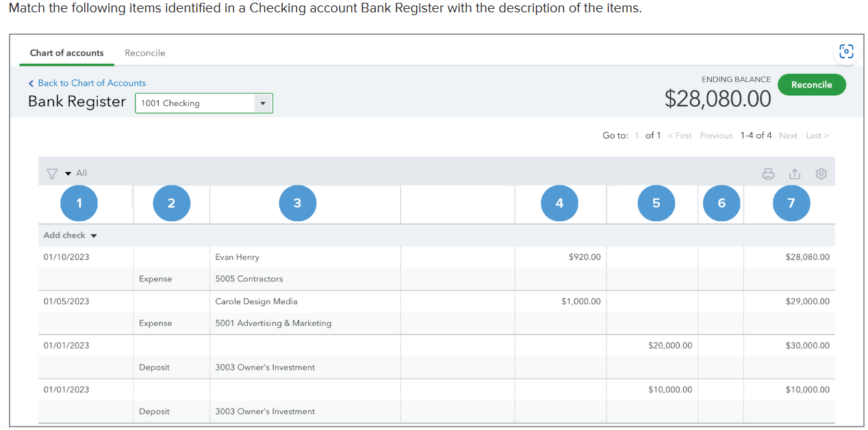This screenshot has width=868, height=430.
Task: Open the All filter dropdown arrow
Action: tap(68, 174)
